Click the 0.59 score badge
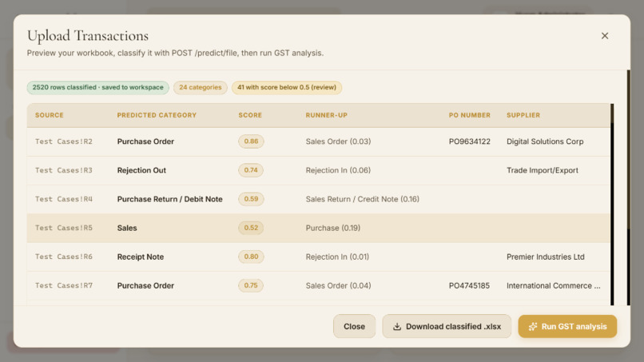 251,199
